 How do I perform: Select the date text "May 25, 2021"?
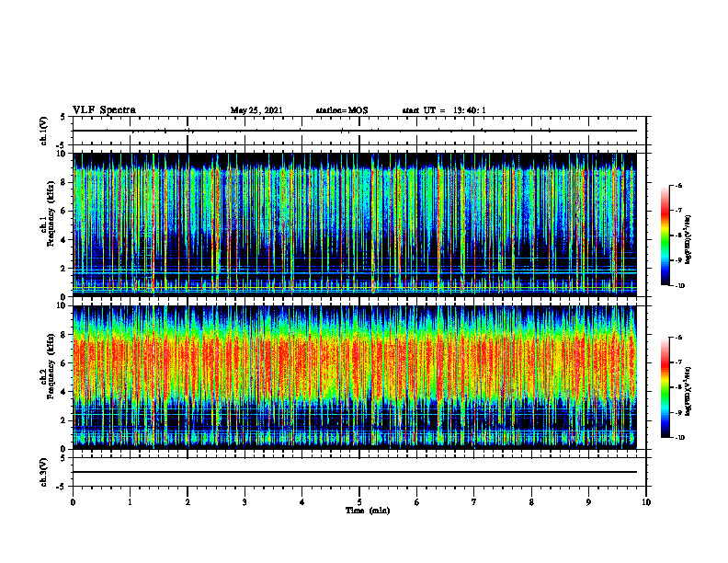pyautogui.click(x=256, y=110)
